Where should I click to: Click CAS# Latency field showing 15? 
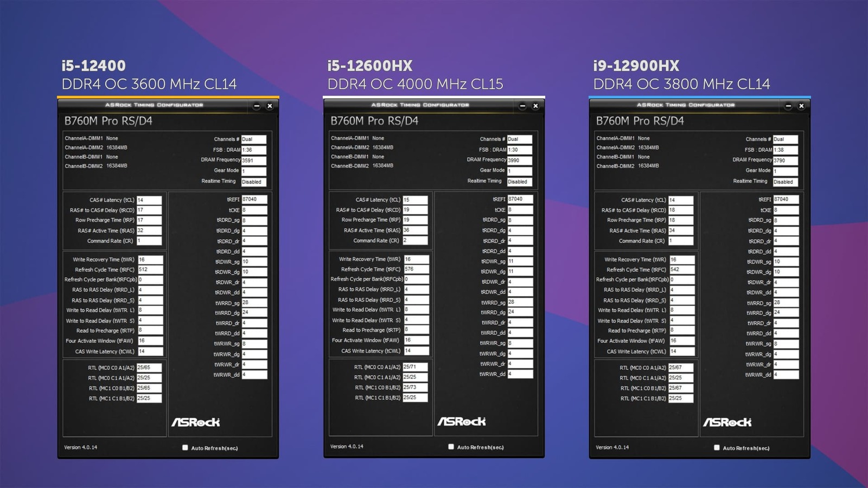[415, 200]
